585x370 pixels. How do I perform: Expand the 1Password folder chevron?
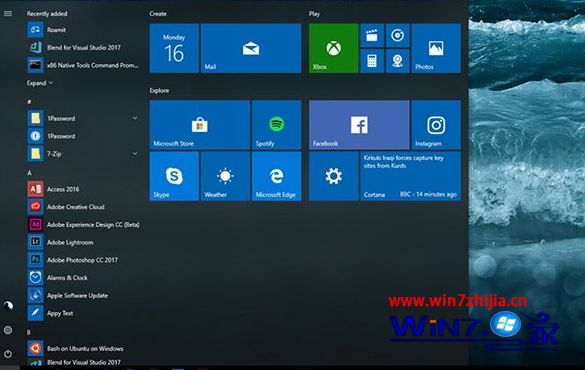(x=135, y=118)
